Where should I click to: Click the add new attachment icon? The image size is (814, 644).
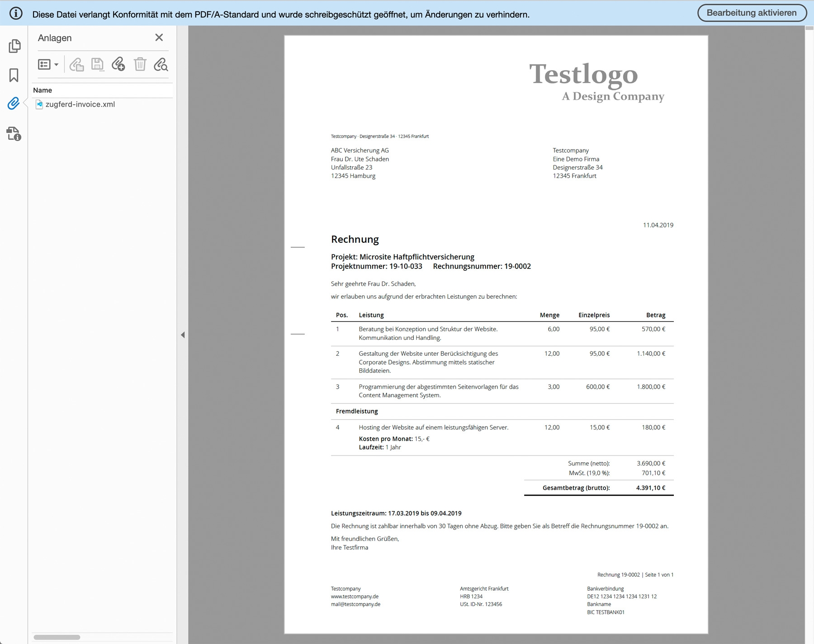(x=118, y=65)
